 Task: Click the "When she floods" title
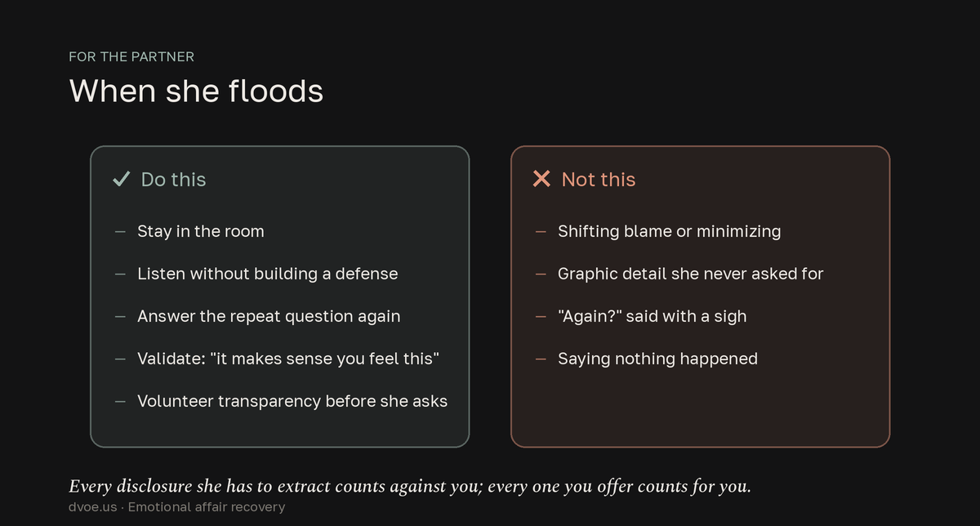pos(196,91)
